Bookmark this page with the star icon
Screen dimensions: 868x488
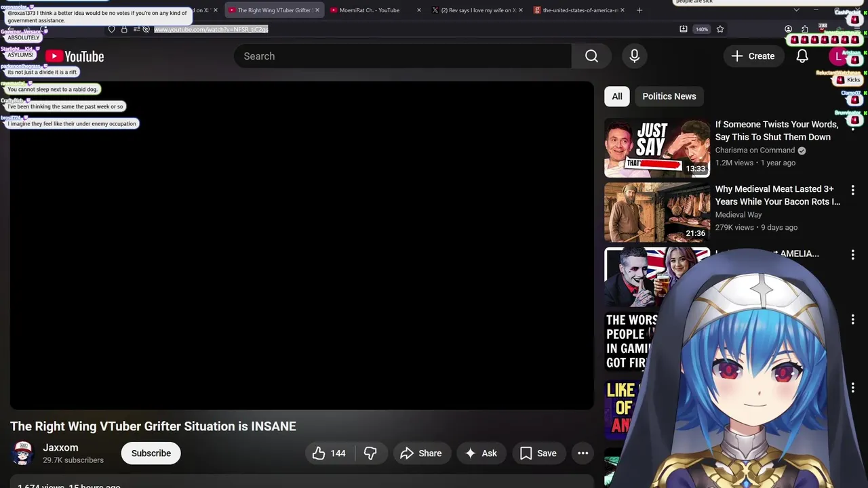tap(720, 29)
